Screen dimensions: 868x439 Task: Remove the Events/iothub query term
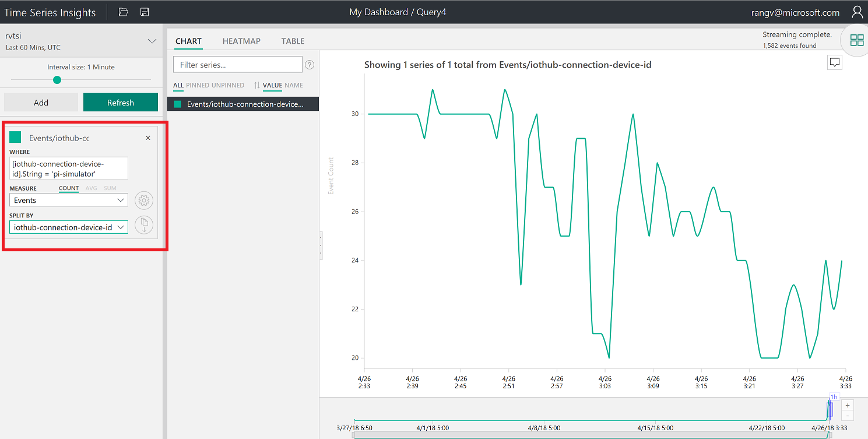coord(147,138)
